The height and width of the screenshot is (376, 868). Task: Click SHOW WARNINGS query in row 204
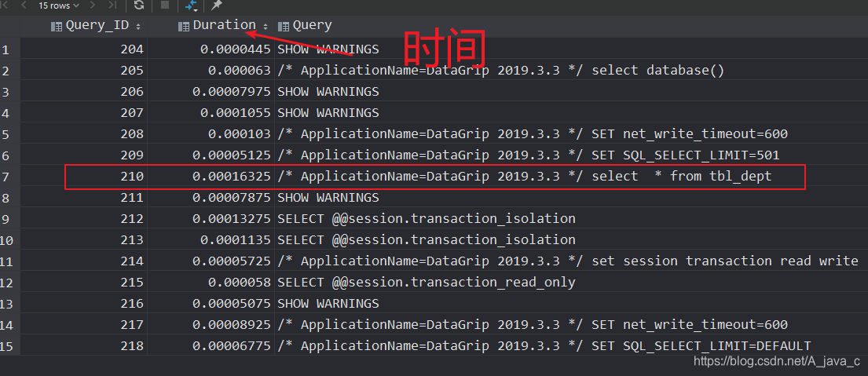click(328, 49)
